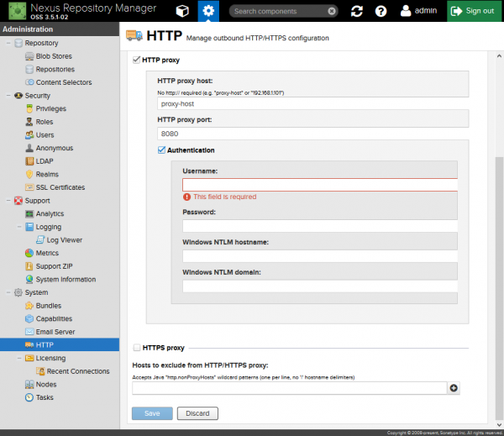This screenshot has width=504, height=436.
Task: Sign out of Nexus
Action: point(473,11)
